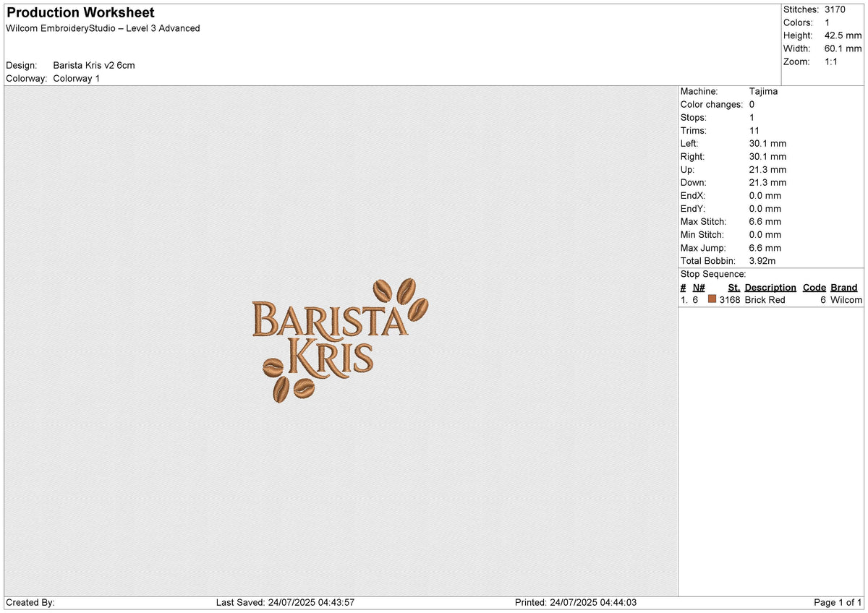Click the 'Down:' value 21.3 mm
The image size is (868, 613).
pyautogui.click(x=768, y=182)
